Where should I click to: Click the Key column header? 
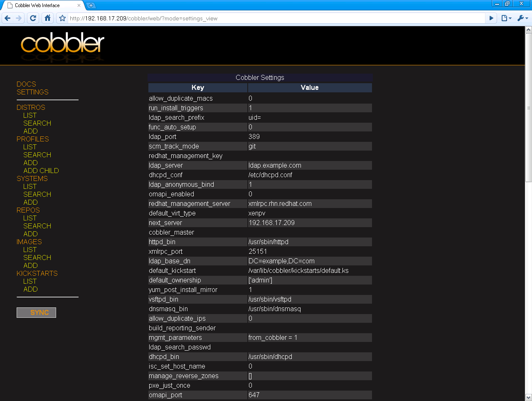click(198, 87)
